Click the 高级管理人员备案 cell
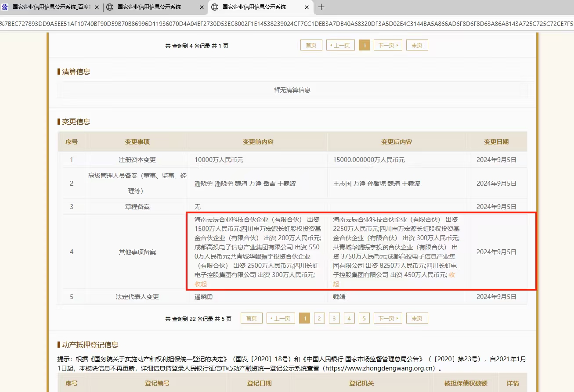 [x=137, y=183]
